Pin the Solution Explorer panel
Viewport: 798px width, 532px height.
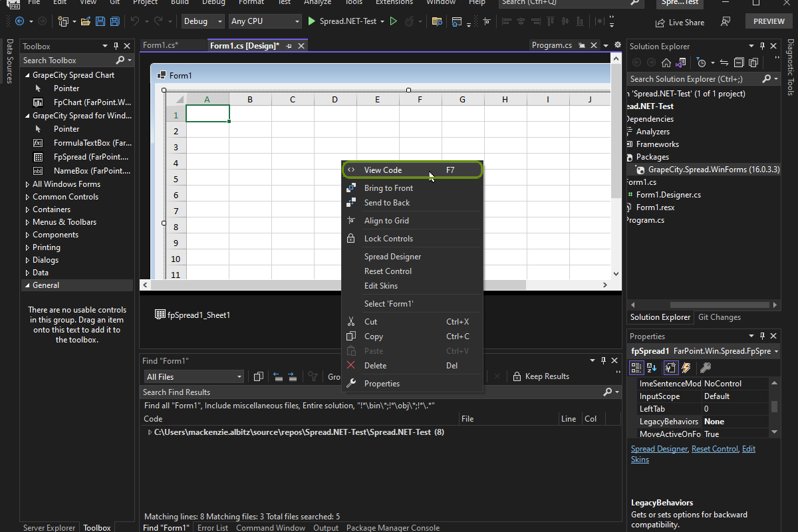(763, 46)
